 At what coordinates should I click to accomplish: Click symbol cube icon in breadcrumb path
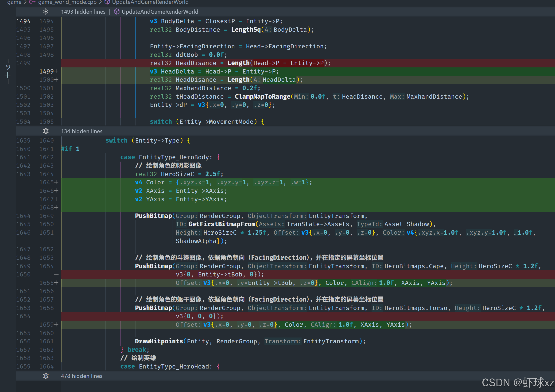pyautogui.click(x=107, y=2)
